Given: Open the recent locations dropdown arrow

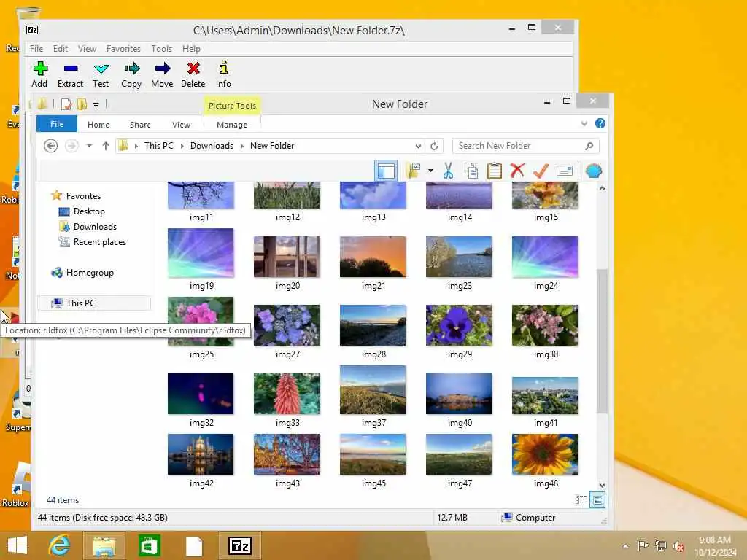Looking at the screenshot, I should tap(89, 146).
